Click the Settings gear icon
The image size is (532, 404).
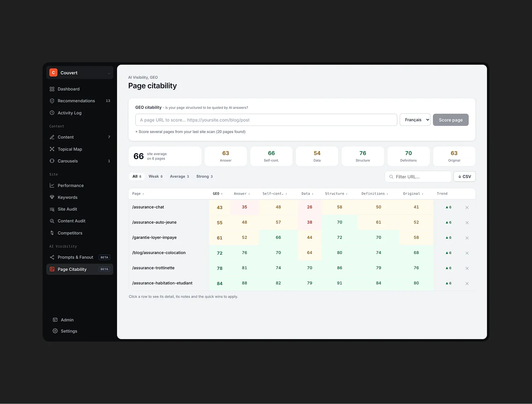click(x=55, y=331)
